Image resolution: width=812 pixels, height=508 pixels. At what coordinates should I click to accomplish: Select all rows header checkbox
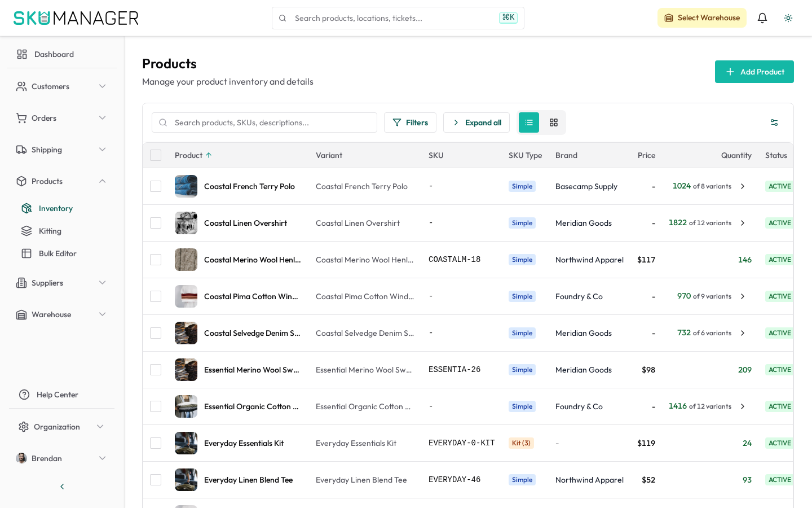(156, 155)
